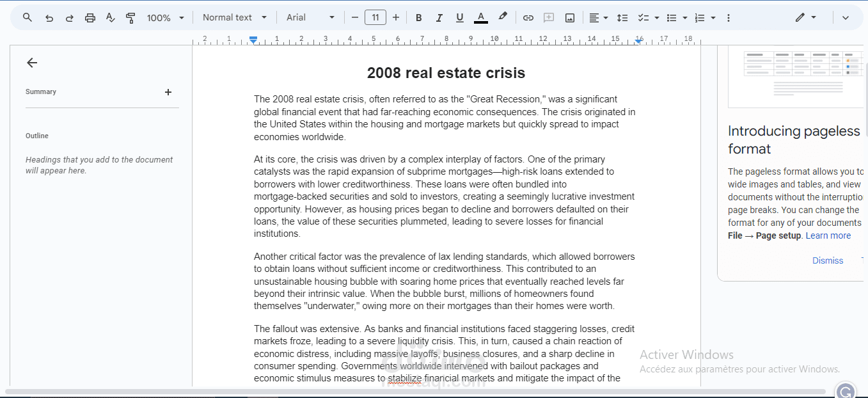The image size is (868, 398).
Task: Collapse the menus with chevron arrow
Action: pyautogui.click(x=845, y=18)
